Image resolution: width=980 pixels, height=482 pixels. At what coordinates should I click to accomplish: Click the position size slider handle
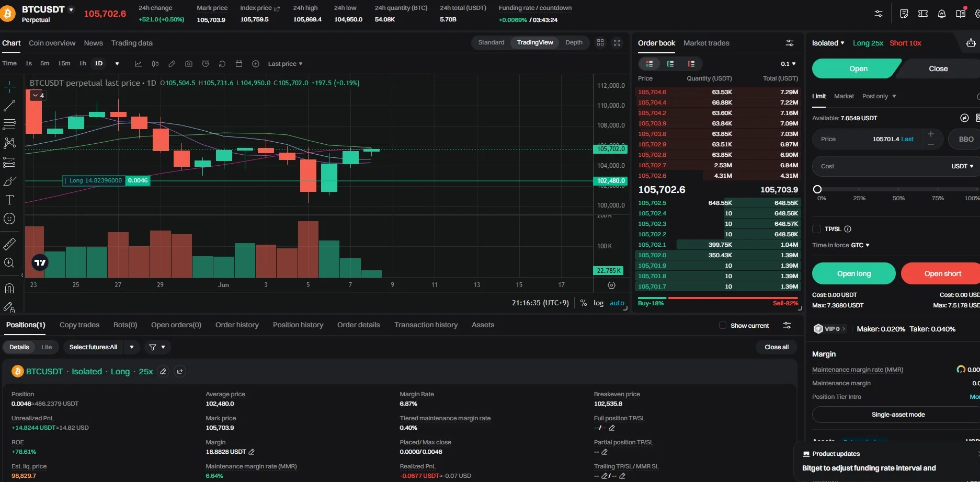[x=817, y=189]
